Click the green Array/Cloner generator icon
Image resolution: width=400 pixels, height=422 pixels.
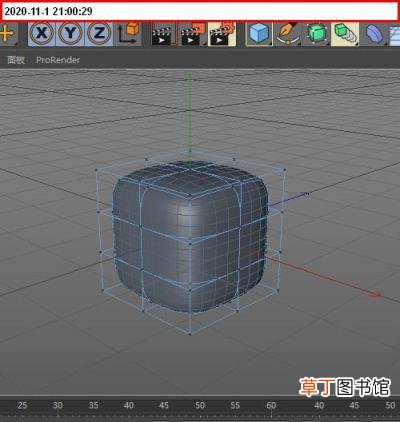point(345,34)
